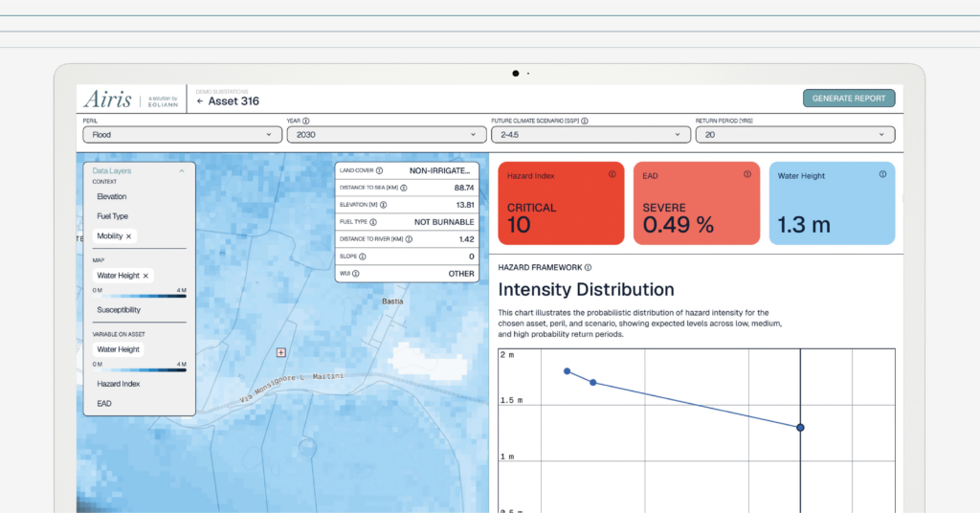Click the Land Cover info icon
This screenshot has height=513, width=980.
point(379,170)
